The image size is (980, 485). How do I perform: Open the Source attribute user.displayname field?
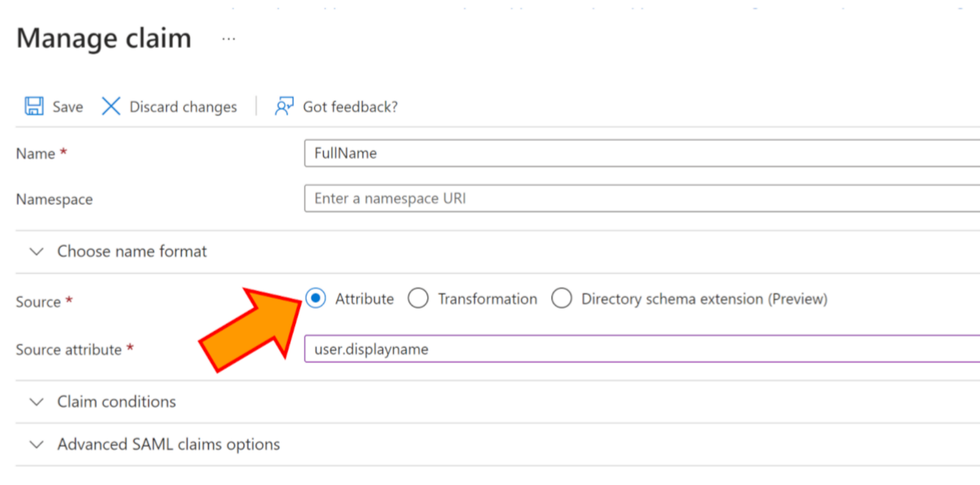coord(642,349)
